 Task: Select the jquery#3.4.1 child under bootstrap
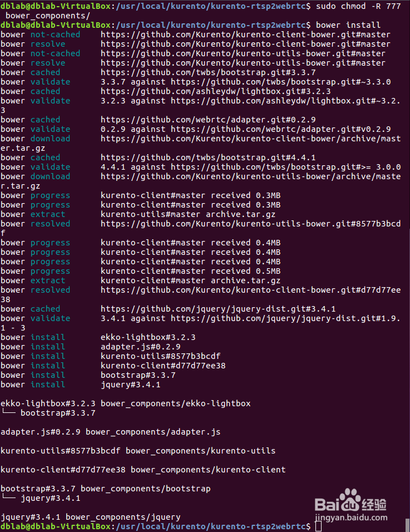click(51, 499)
